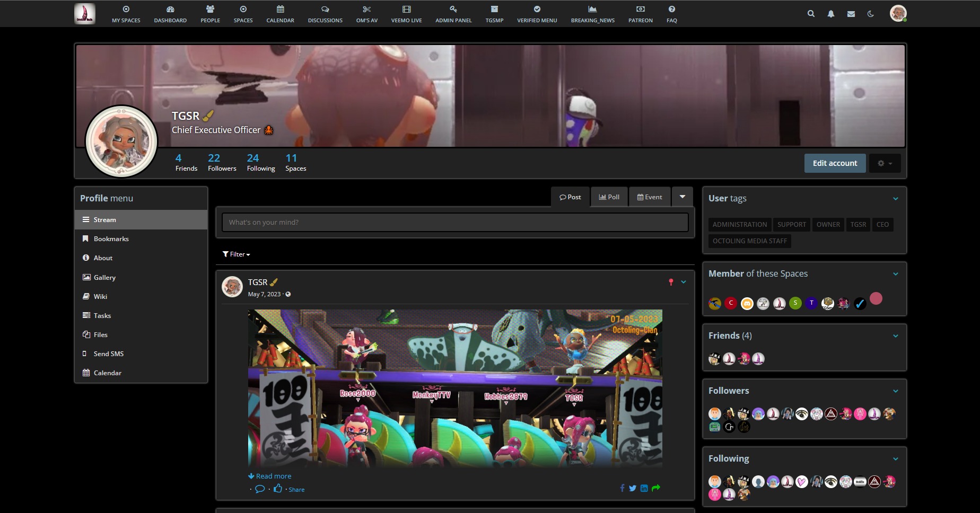Screen dimensions: 980x513
Task: Open the Filter dropdown
Action: point(237,254)
